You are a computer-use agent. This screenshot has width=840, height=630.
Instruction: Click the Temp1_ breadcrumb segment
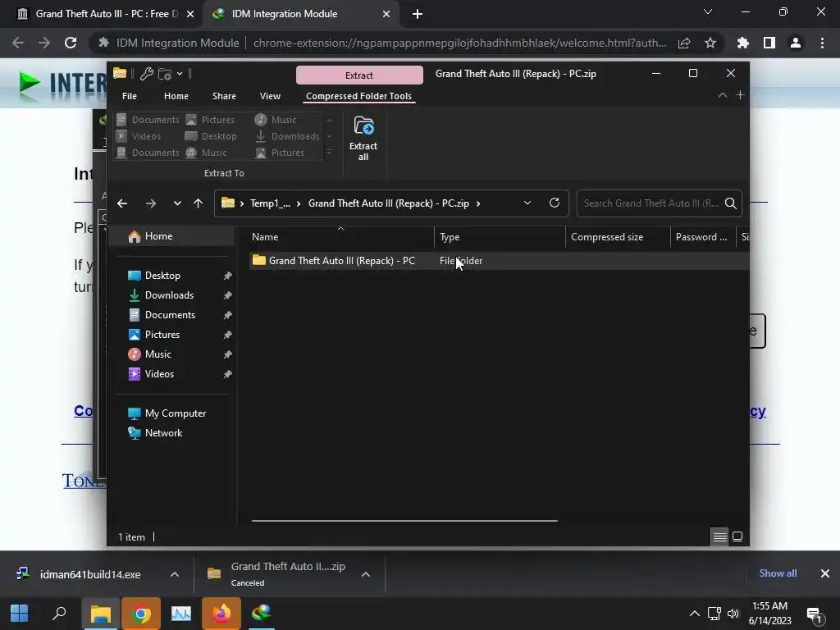tap(270, 203)
